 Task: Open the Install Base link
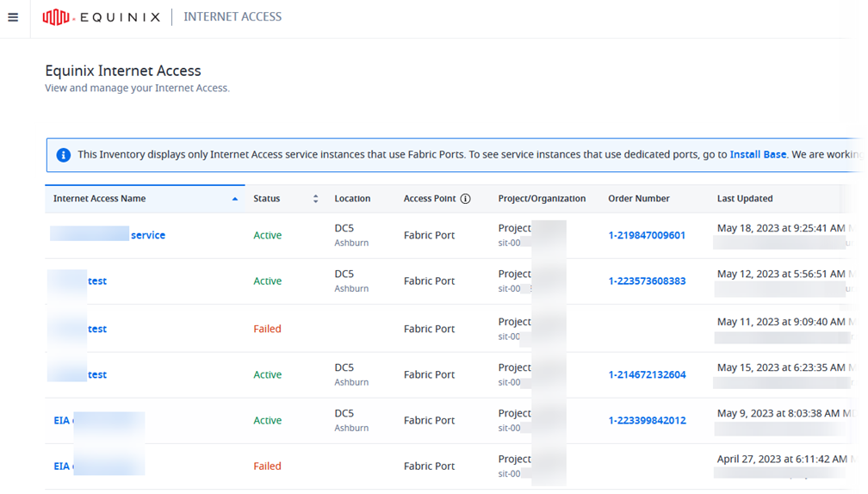pyautogui.click(x=758, y=154)
